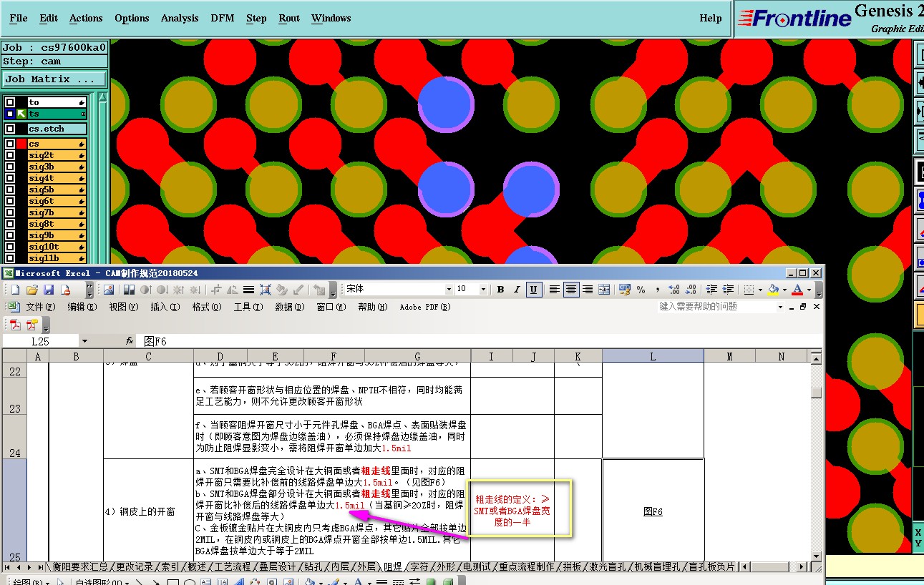
Task: Open Excel 格式(O) menu
Action: [206, 307]
